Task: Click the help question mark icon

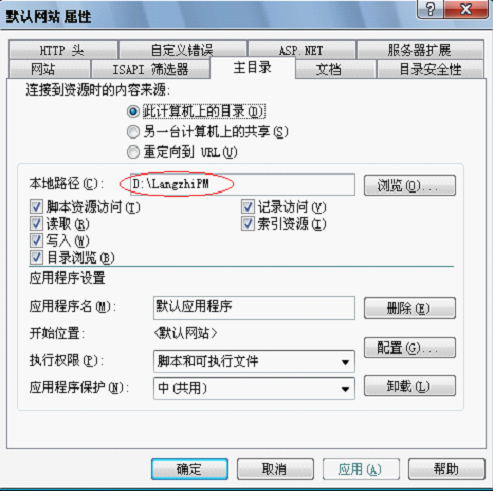Action: click(x=430, y=9)
